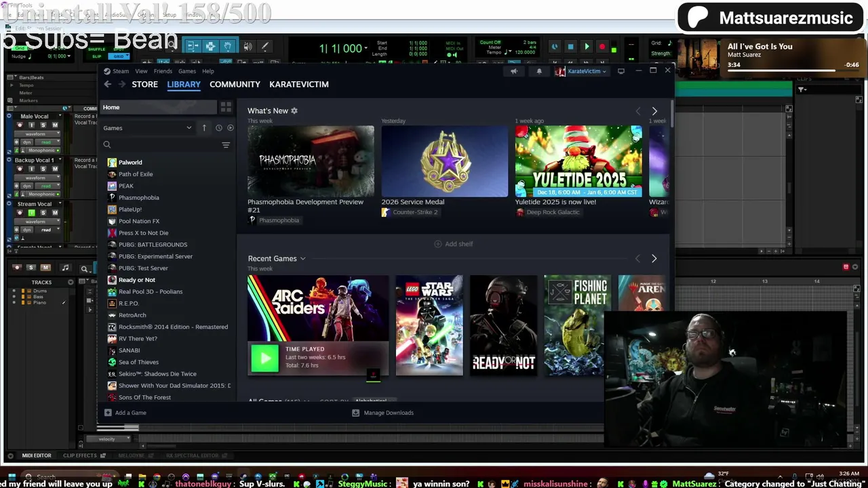This screenshot has height=488, width=868.
Task: Arm Pro Tools transport record
Action: coord(602,47)
